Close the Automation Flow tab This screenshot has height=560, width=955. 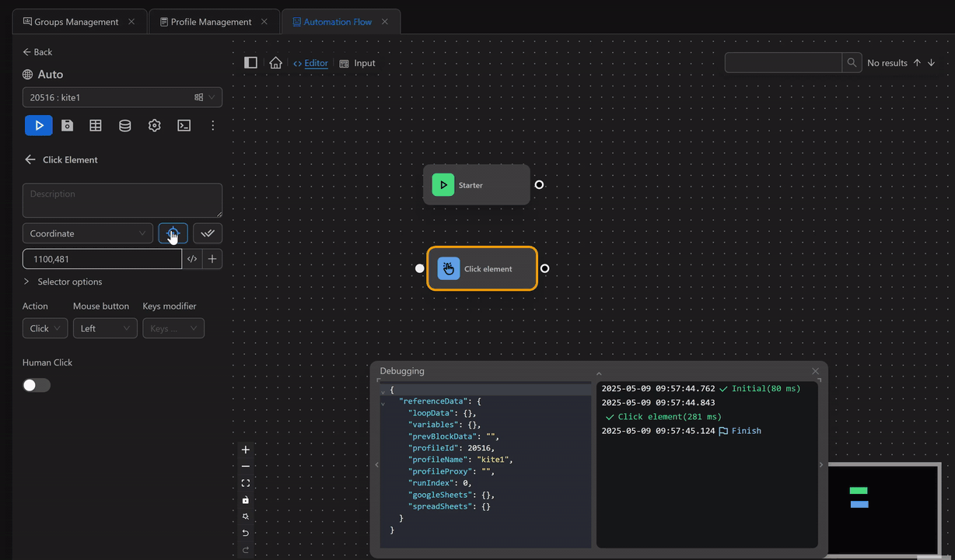[x=384, y=22]
